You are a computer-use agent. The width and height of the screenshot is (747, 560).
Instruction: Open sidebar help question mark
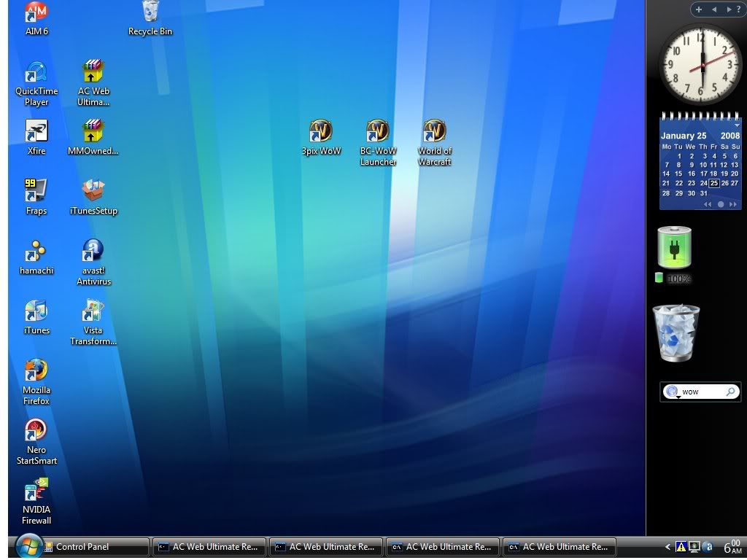coord(738,9)
